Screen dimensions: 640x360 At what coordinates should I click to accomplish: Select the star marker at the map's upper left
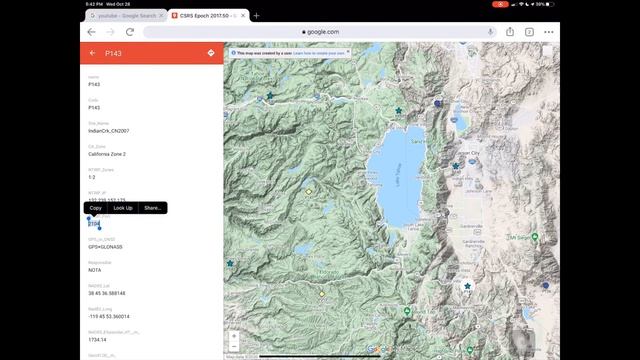pos(270,96)
